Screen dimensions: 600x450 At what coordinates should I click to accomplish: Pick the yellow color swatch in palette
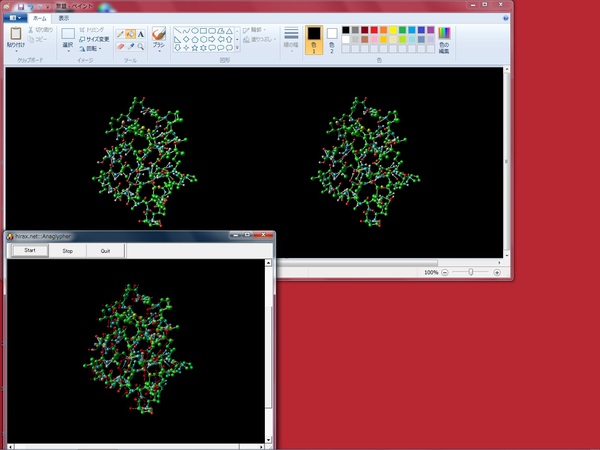point(391,31)
